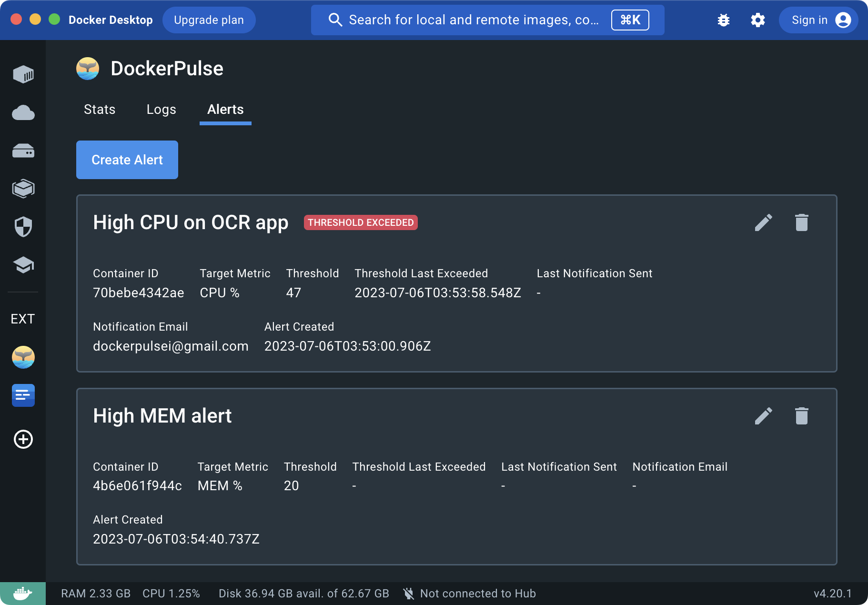Click RAM 2.33 GB in status bar
The width and height of the screenshot is (868, 605).
point(96,594)
